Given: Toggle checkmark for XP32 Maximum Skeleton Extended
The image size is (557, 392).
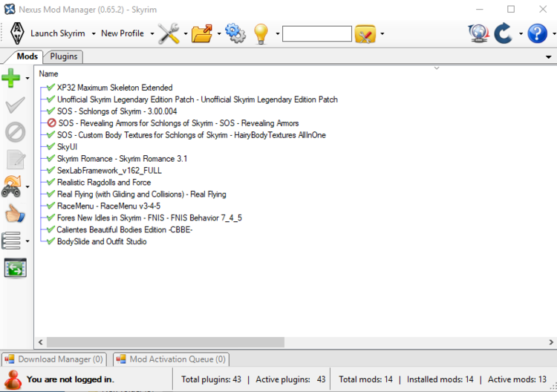Looking at the screenshot, I should click(51, 88).
